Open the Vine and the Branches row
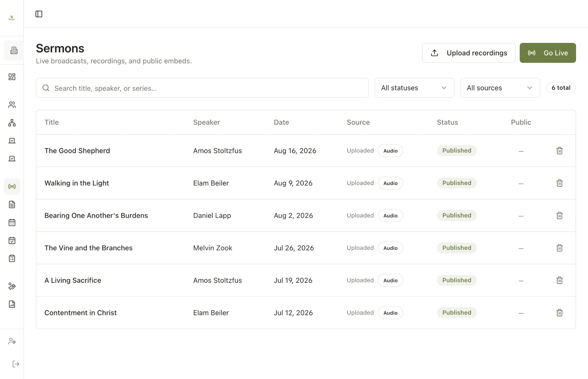The height and width of the screenshot is (379, 588). 306,248
